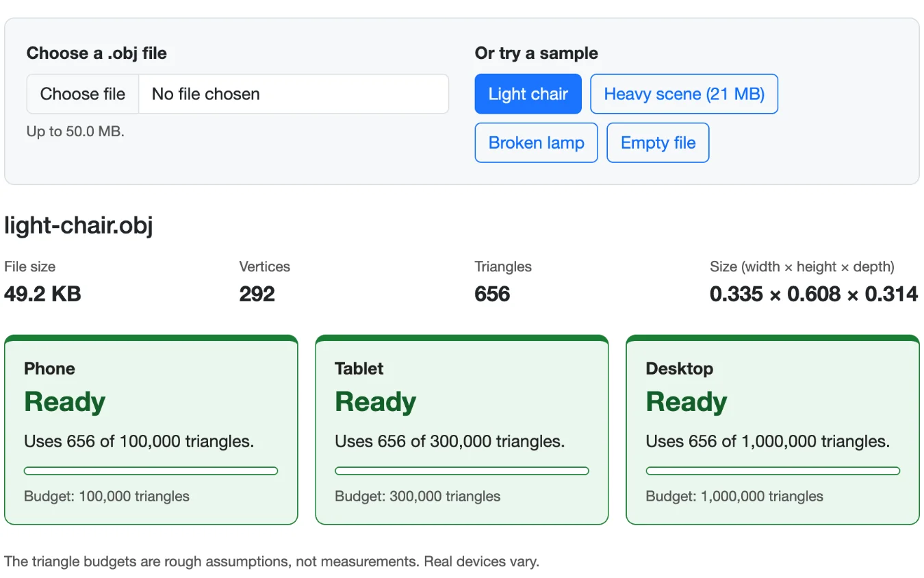The image size is (924, 578).
Task: Click the 0.335 × 0.608 × 0.314 size value
Action: [814, 294]
